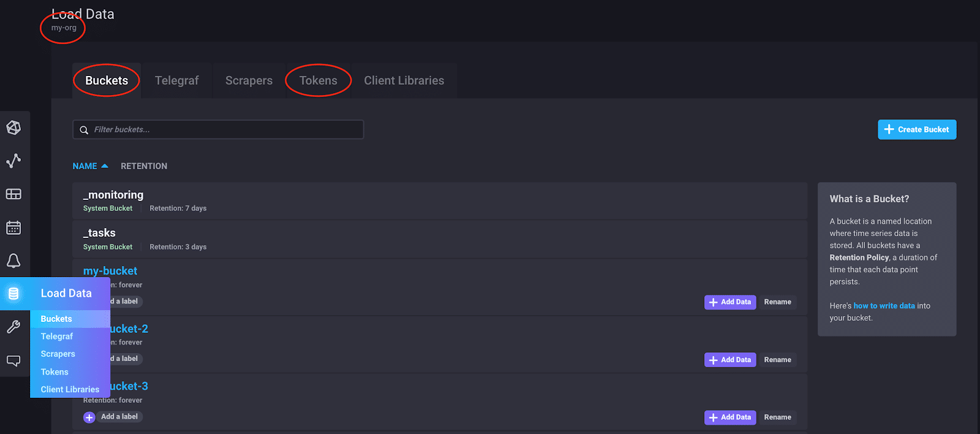Open Settings with the wrench icon

tap(15, 326)
